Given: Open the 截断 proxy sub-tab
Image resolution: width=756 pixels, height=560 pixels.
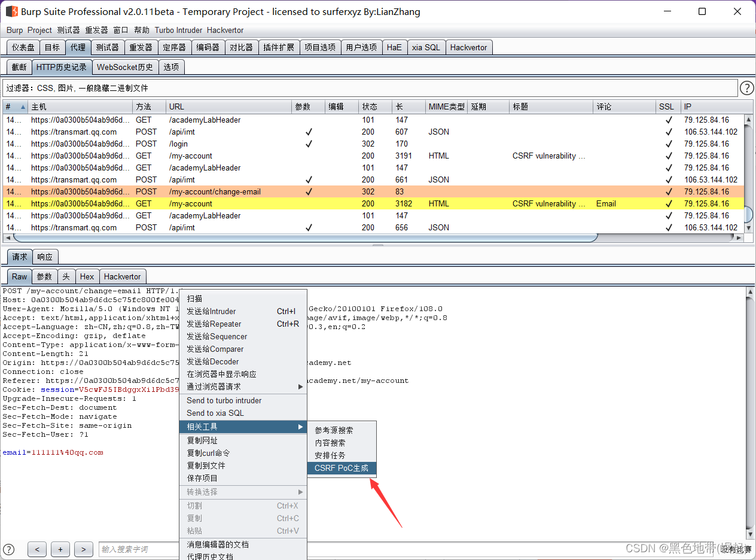Looking at the screenshot, I should pos(19,67).
